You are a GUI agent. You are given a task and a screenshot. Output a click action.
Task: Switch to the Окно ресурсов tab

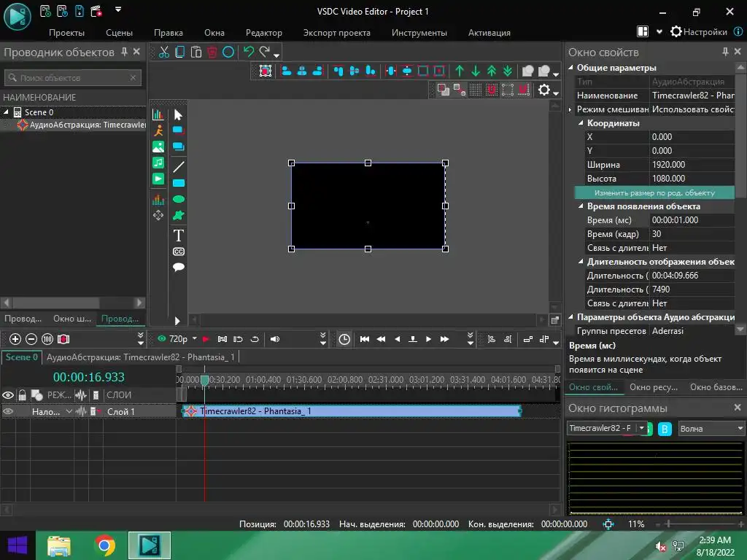pos(654,387)
